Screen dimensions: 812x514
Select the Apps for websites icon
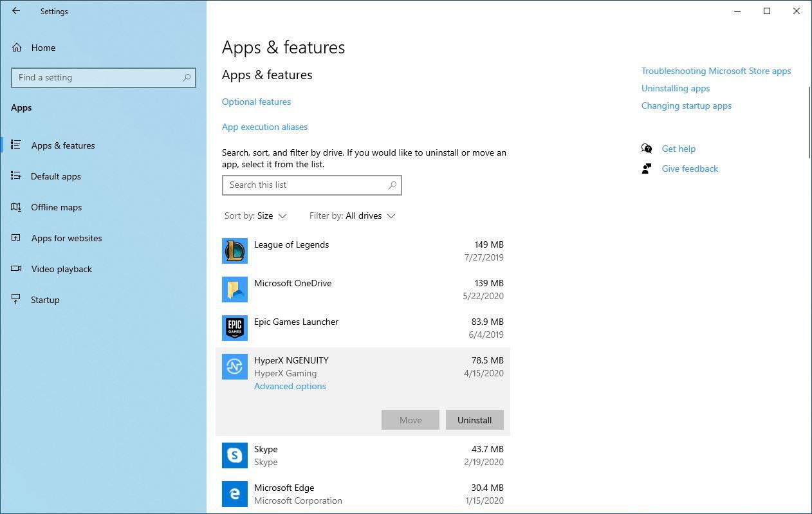point(16,237)
